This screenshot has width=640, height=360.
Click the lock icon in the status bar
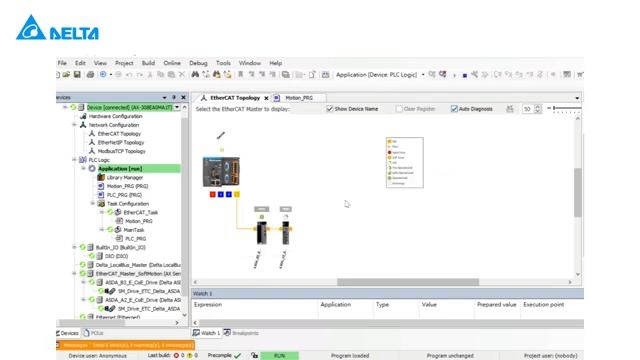coord(254,356)
